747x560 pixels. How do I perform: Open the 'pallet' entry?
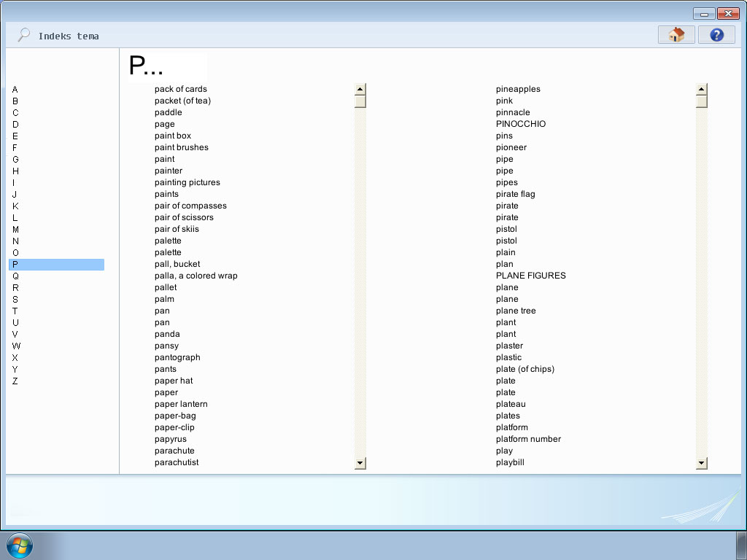166,287
